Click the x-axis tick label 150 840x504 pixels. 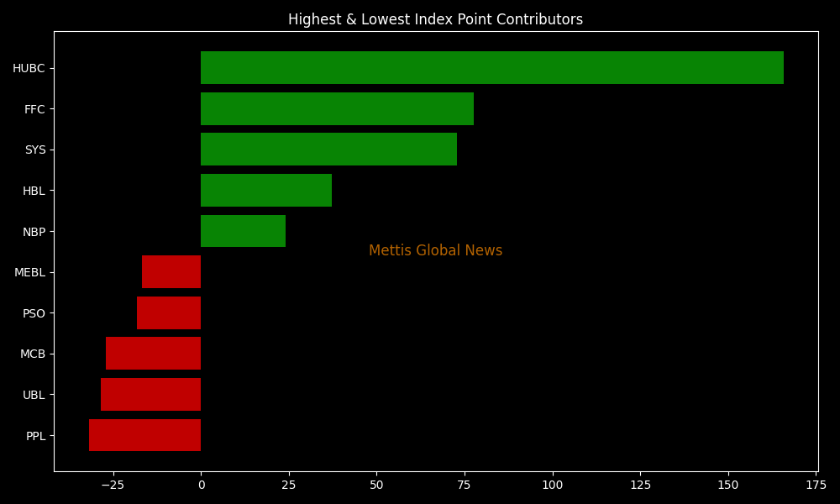728,486
